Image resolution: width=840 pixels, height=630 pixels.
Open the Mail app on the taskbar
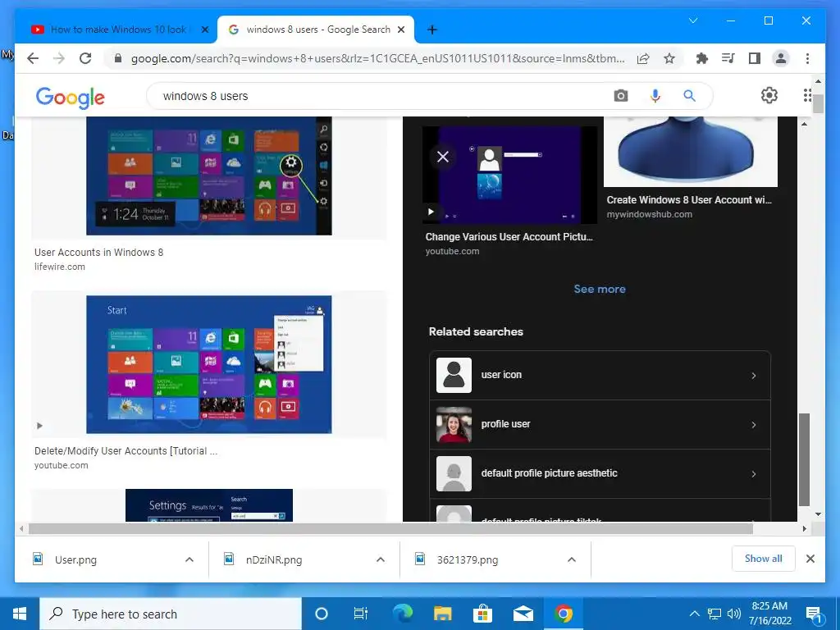coord(523,614)
